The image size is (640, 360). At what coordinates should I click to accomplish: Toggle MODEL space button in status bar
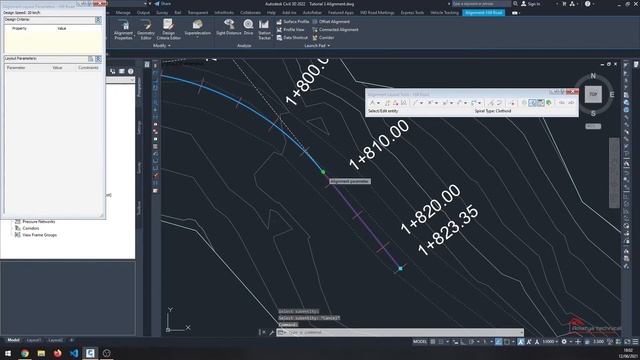(x=420, y=342)
